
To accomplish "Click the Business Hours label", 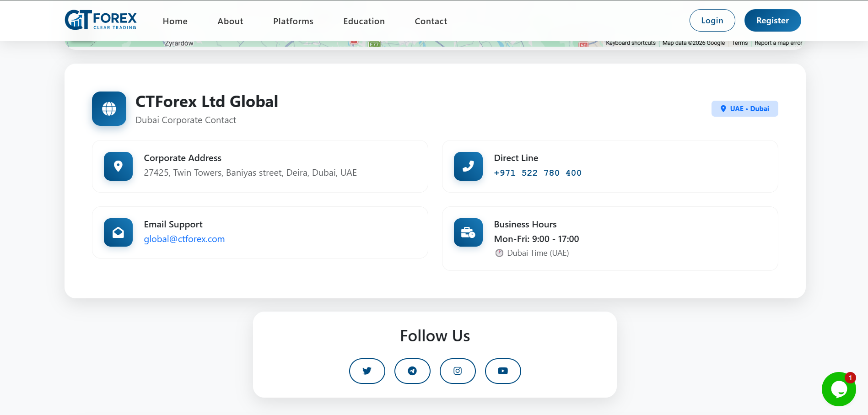I will (525, 224).
